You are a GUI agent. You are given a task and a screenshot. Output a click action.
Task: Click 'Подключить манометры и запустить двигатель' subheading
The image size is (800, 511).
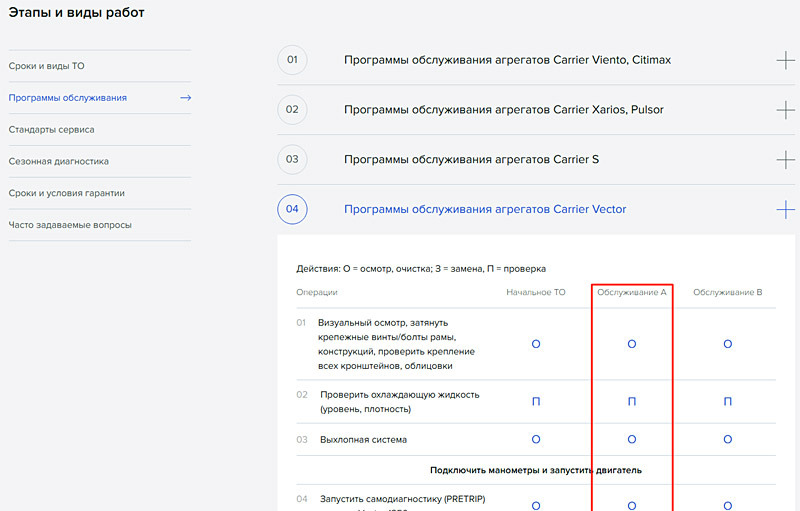click(x=536, y=470)
